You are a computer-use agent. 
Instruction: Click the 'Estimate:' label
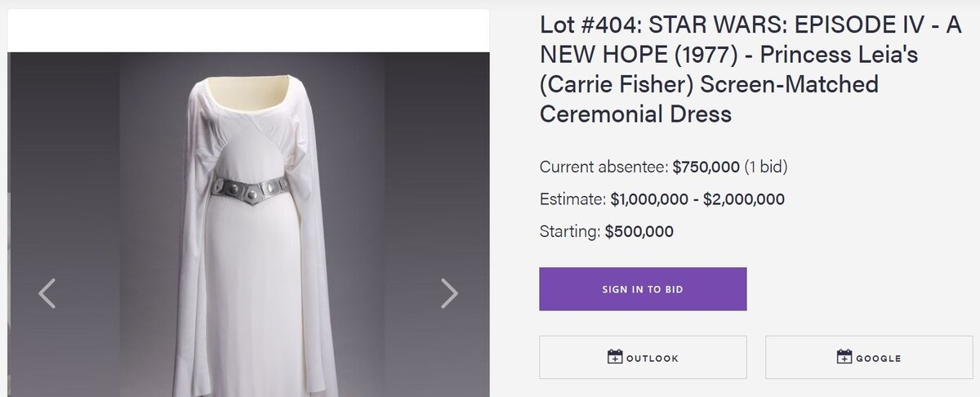coord(572,199)
